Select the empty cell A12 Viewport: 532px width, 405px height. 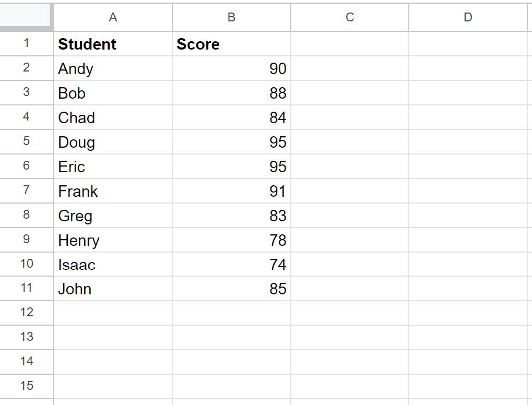pyautogui.click(x=112, y=313)
